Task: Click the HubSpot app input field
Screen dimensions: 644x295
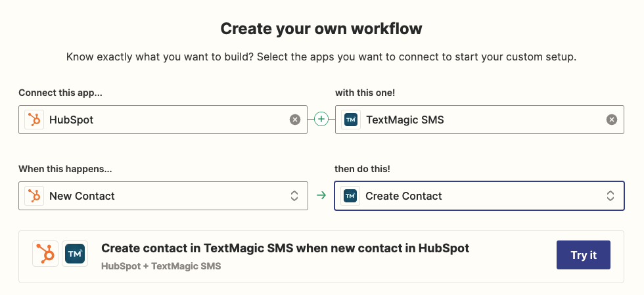Action: coord(163,120)
